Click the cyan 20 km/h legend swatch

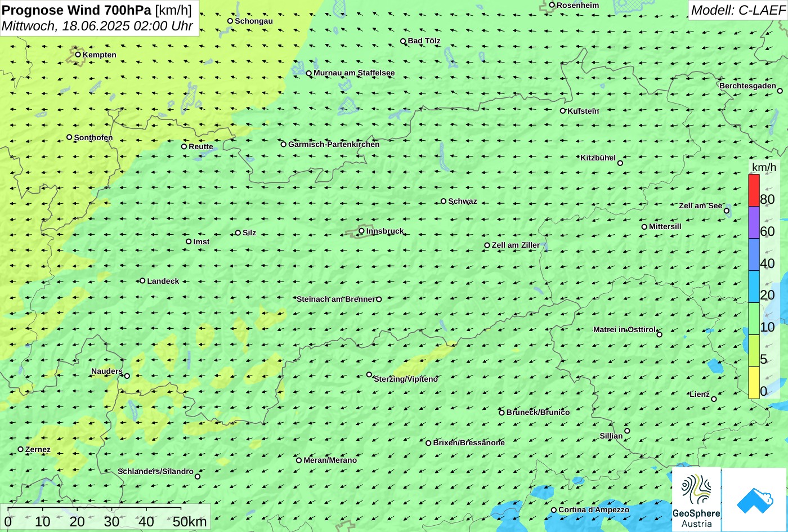(754, 287)
